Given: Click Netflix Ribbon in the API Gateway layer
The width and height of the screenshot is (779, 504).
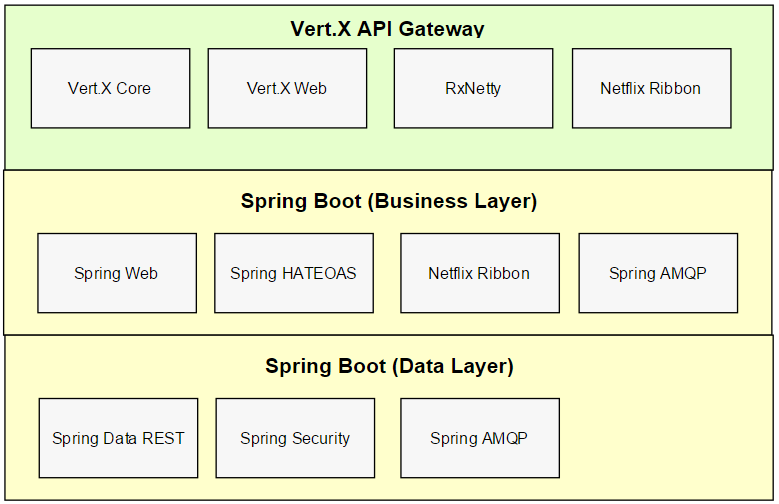Looking at the screenshot, I should click(x=651, y=88).
